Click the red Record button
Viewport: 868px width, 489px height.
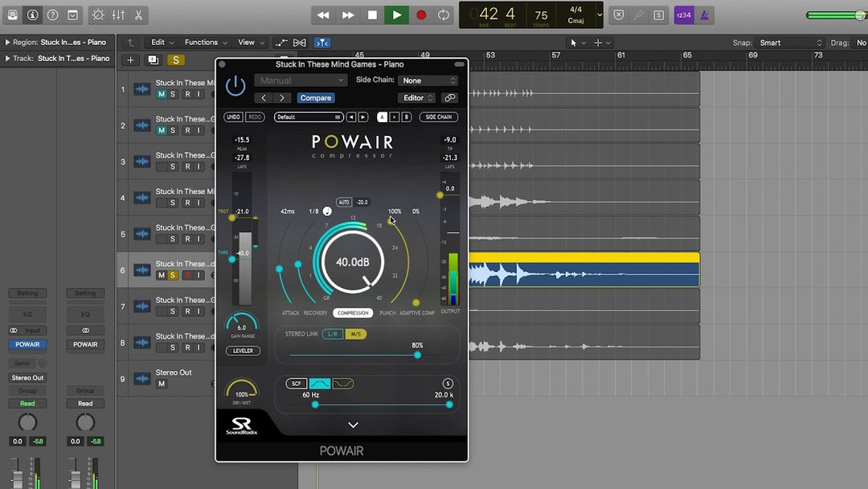(421, 15)
